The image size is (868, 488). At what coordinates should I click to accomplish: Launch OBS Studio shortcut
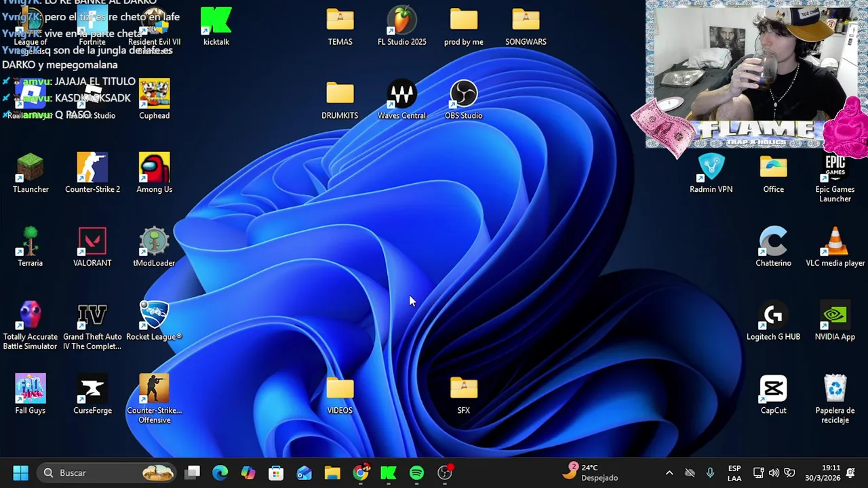coord(464,100)
